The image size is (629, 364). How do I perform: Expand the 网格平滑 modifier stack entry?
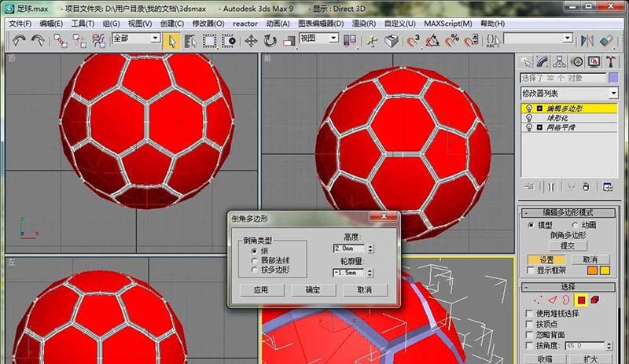(x=539, y=127)
